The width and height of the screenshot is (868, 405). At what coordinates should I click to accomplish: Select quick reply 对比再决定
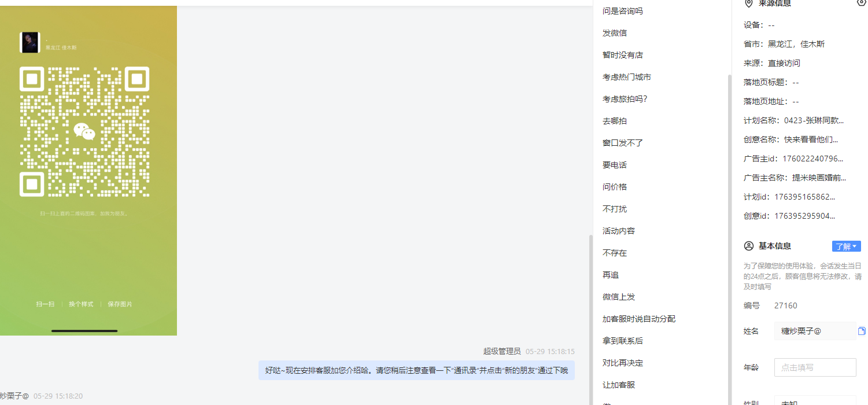623,363
